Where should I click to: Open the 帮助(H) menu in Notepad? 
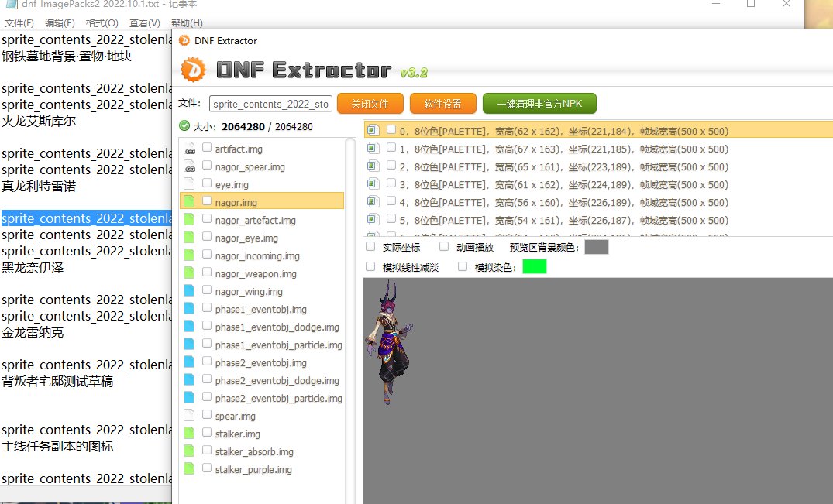click(187, 22)
